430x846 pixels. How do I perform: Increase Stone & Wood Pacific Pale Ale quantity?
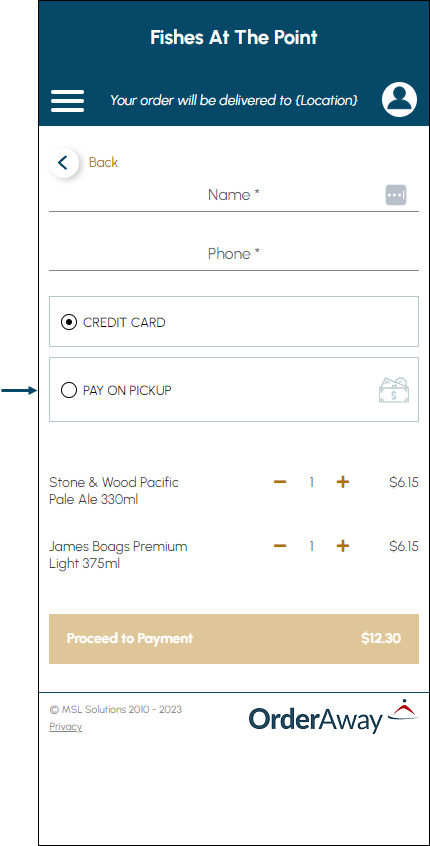tap(343, 482)
